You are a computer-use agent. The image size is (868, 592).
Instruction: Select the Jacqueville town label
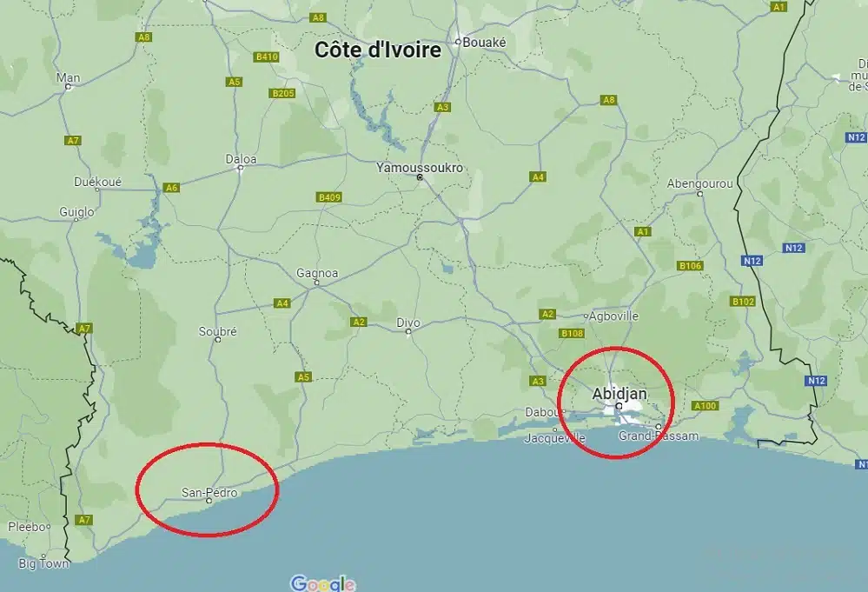pyautogui.click(x=554, y=439)
